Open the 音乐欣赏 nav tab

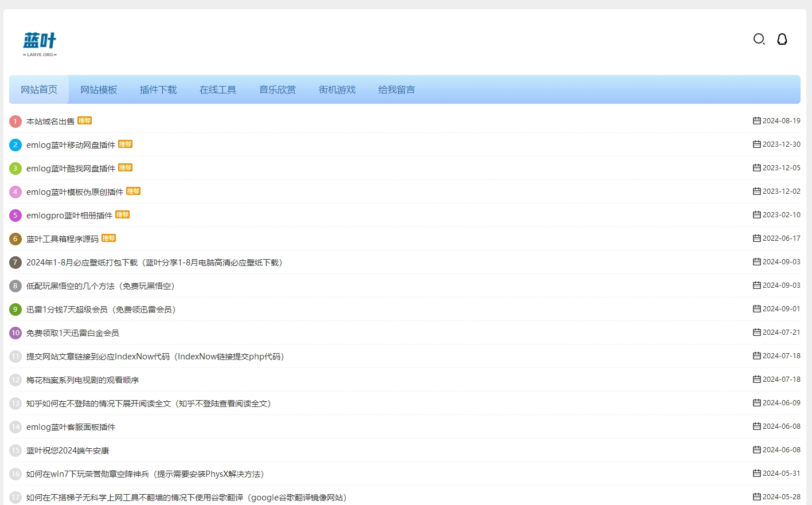tap(278, 89)
